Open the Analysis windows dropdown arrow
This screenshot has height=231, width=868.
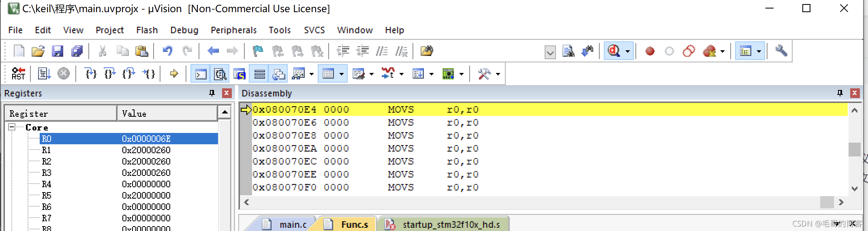(x=402, y=74)
